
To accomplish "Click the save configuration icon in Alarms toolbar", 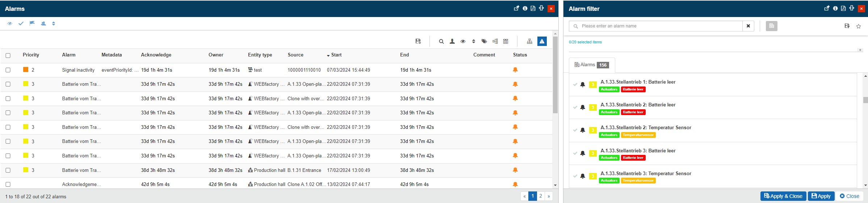I will pyautogui.click(x=418, y=41).
